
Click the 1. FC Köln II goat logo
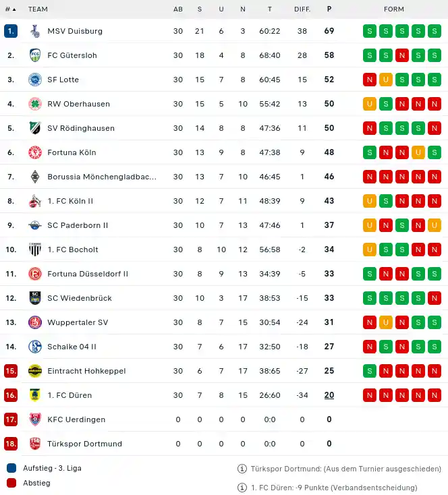[35, 201]
